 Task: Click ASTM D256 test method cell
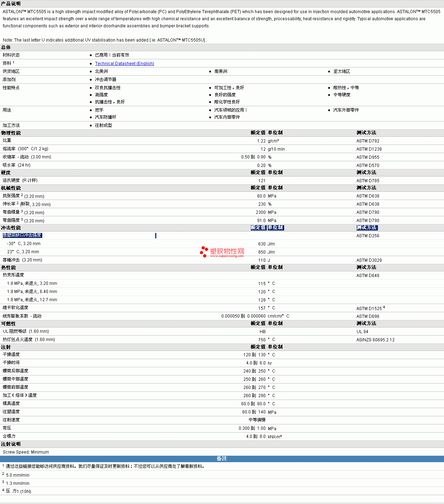(368, 236)
